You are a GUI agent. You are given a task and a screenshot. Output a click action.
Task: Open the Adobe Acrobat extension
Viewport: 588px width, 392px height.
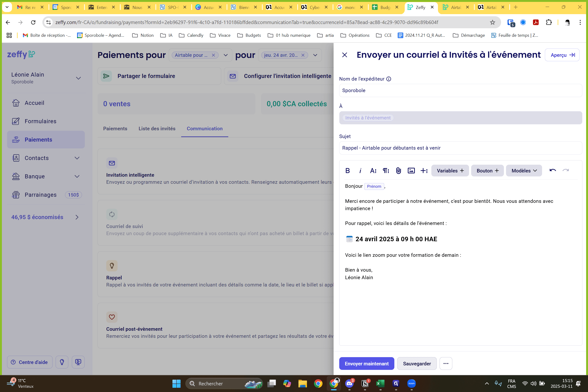(535, 22)
